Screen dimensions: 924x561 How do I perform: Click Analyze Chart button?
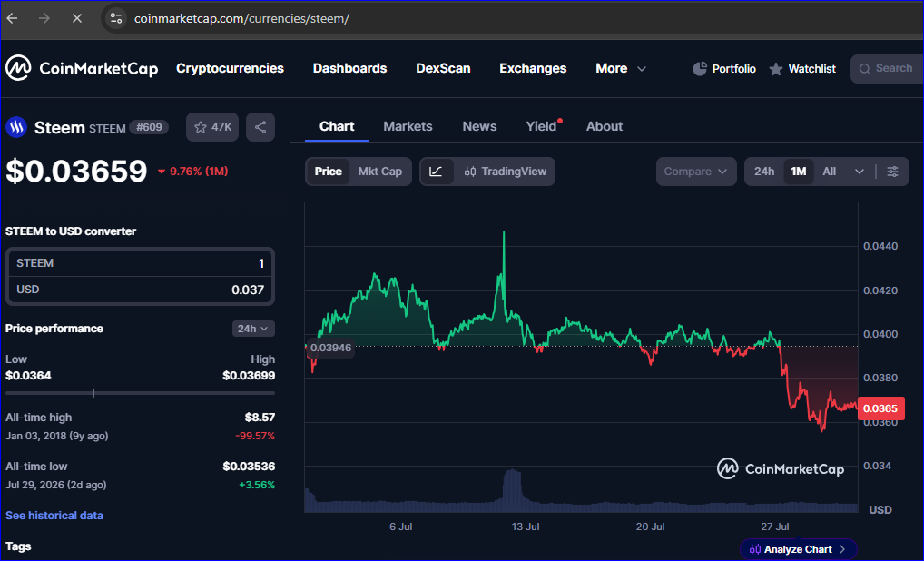[x=799, y=549]
